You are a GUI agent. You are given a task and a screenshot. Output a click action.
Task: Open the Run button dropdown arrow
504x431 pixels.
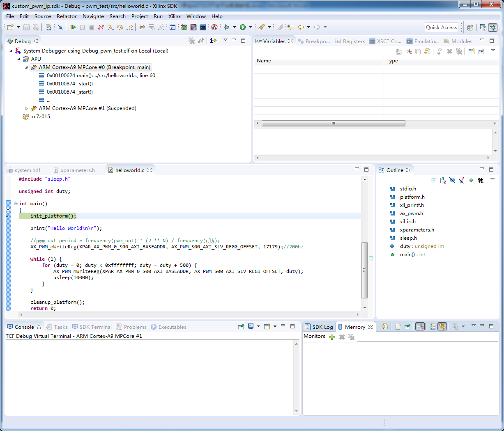[251, 27]
